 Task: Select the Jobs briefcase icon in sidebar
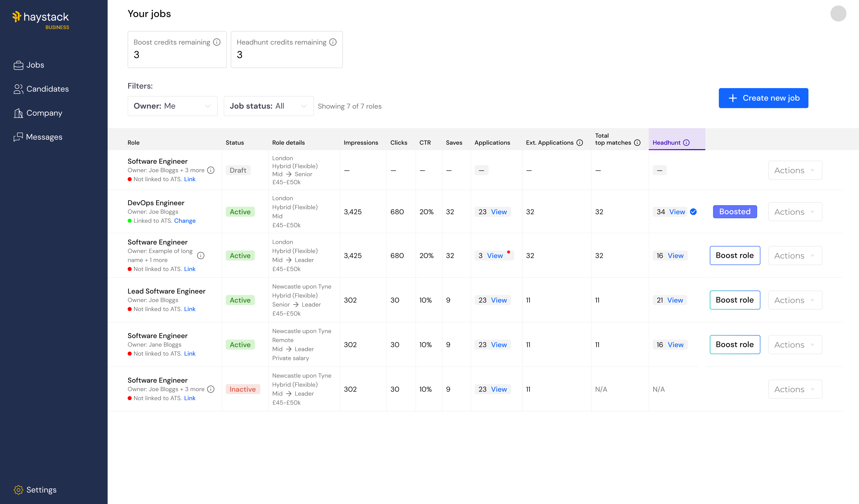click(19, 65)
